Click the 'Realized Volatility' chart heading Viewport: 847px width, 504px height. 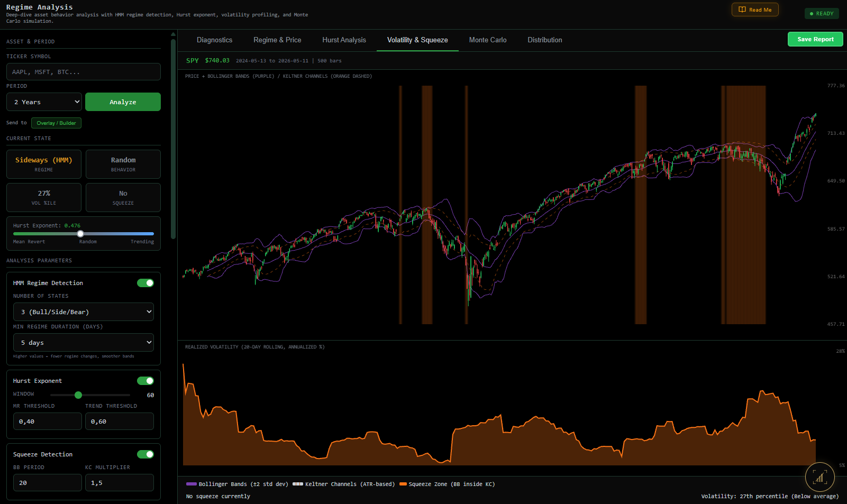pos(255,347)
